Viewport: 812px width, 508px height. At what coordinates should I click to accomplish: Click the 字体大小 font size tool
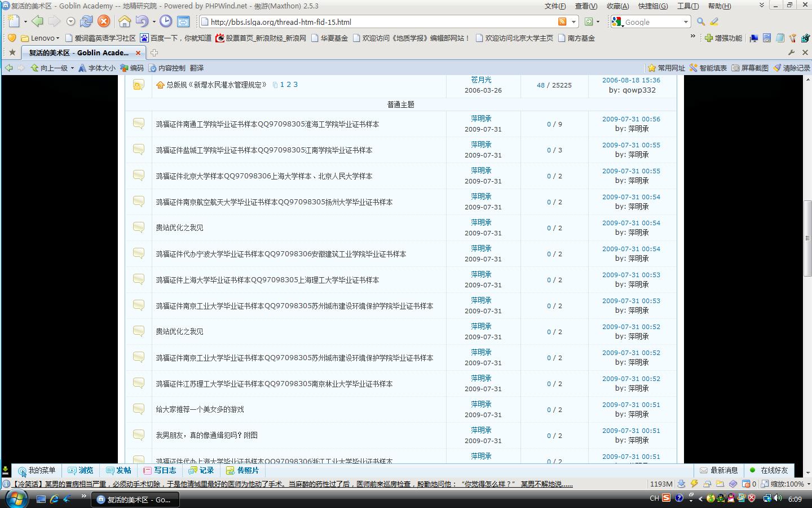pyautogui.click(x=97, y=68)
